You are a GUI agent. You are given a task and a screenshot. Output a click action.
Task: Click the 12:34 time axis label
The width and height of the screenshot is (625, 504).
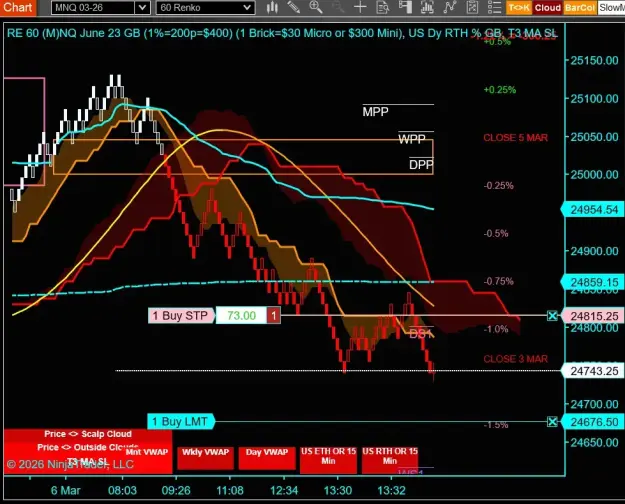coord(284,490)
